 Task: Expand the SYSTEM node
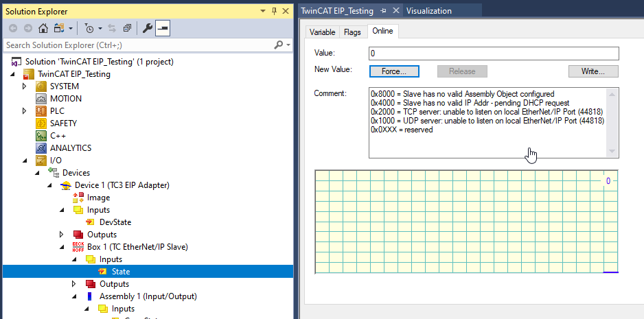coord(24,86)
